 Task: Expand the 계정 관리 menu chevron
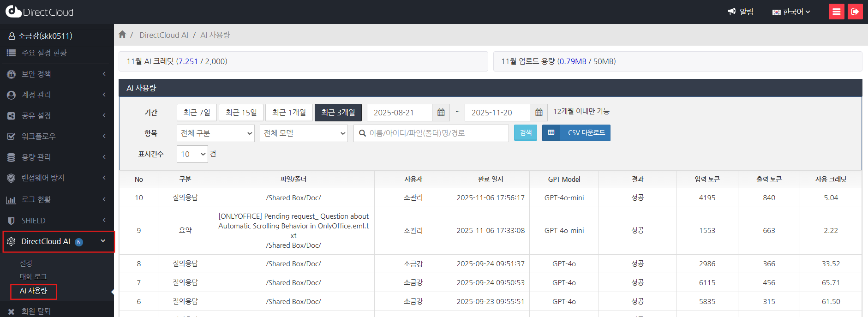pos(104,95)
